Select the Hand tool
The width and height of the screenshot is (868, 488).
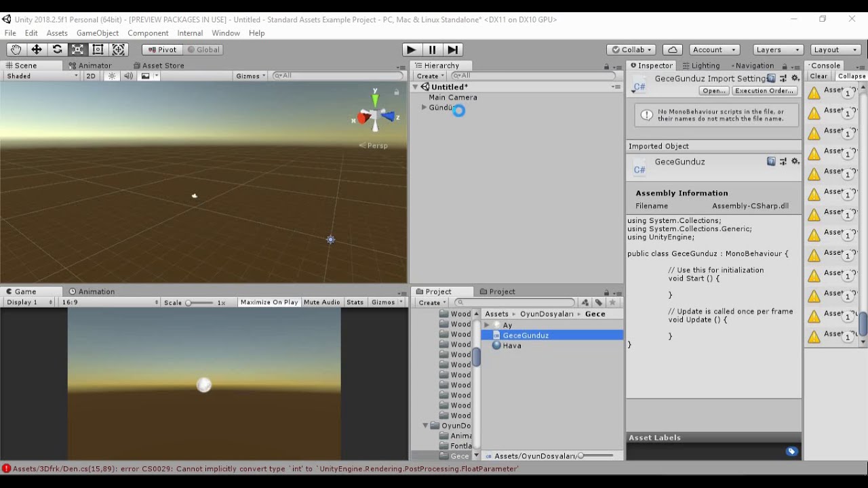[x=16, y=49]
